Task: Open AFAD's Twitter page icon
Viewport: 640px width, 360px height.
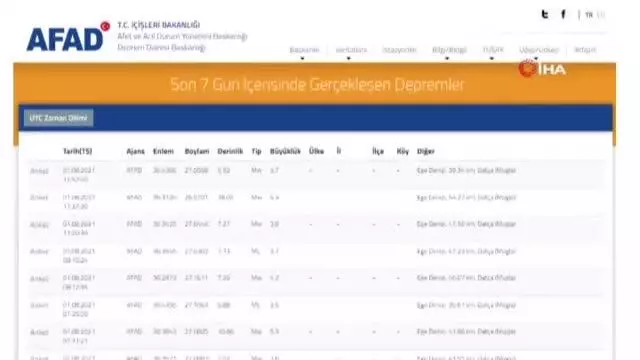Action: 544,15
